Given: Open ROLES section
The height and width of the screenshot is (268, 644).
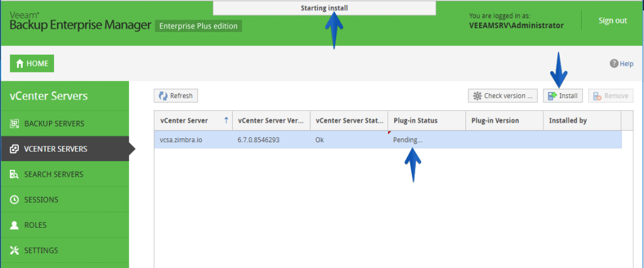Looking at the screenshot, I should pyautogui.click(x=65, y=225).
